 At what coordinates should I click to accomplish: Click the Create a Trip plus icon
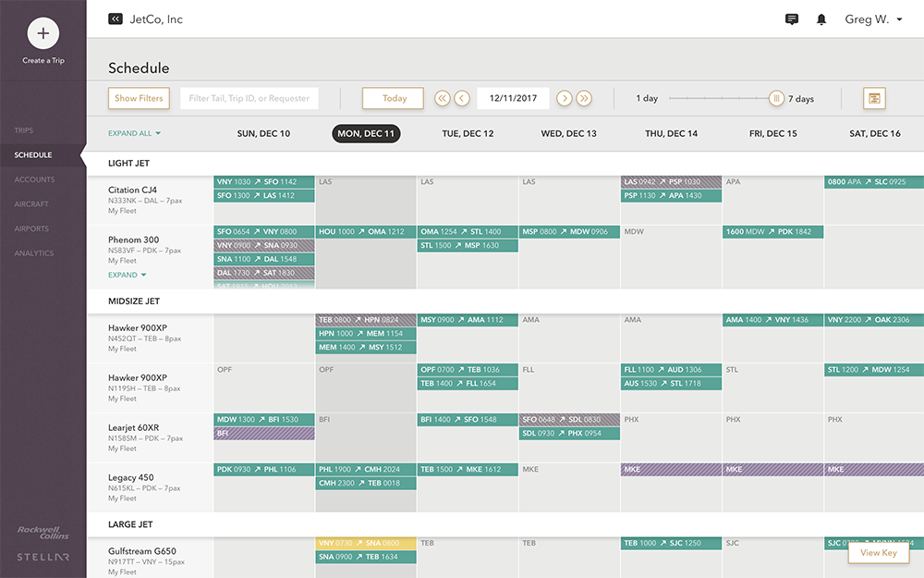tap(43, 34)
